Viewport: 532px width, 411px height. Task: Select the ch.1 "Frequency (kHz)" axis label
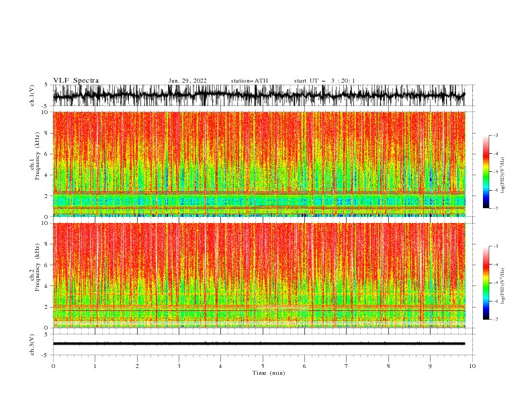click(38, 156)
